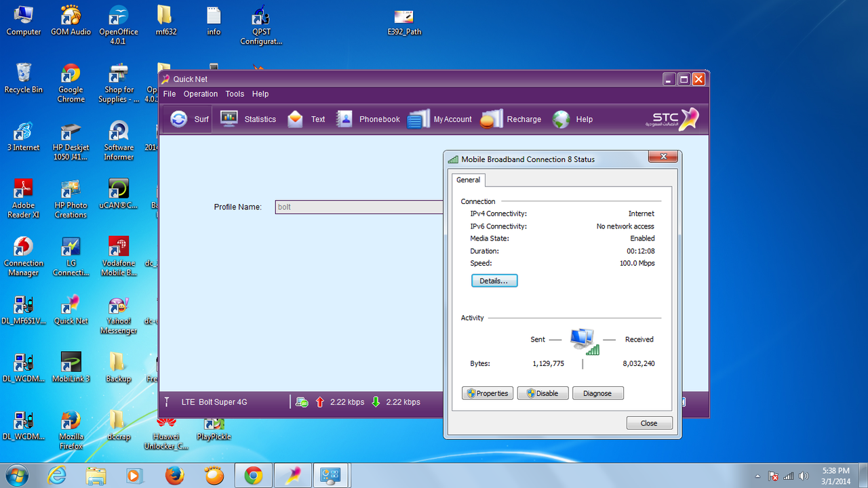The height and width of the screenshot is (488, 868).
Task: Open the Recharge toolbar item
Action: 511,119
